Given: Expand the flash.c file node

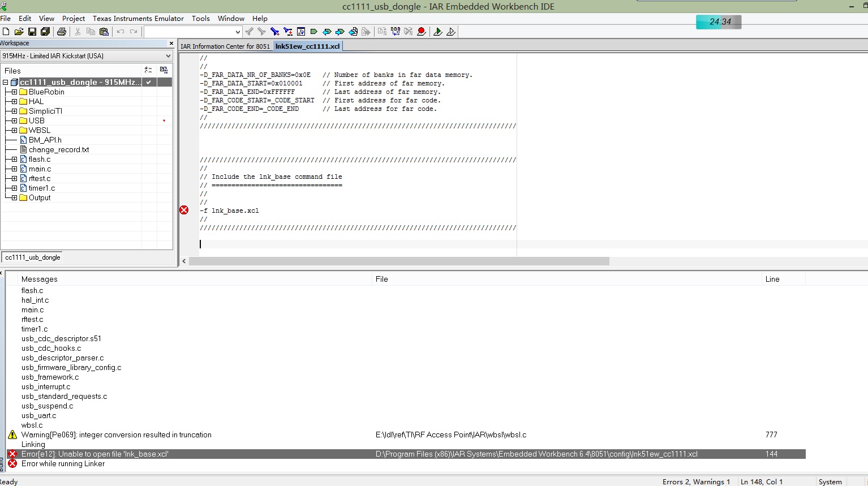Looking at the screenshot, I should point(15,160).
